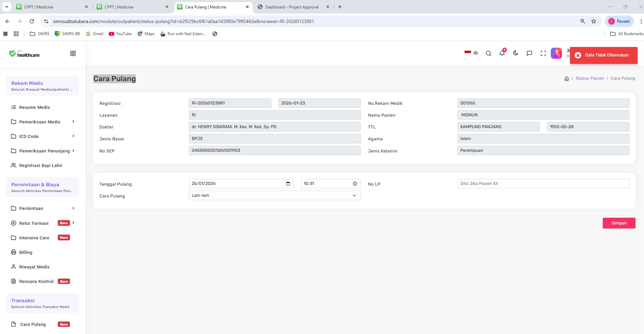Click the Simpan button
644x334 pixels.
click(x=619, y=223)
